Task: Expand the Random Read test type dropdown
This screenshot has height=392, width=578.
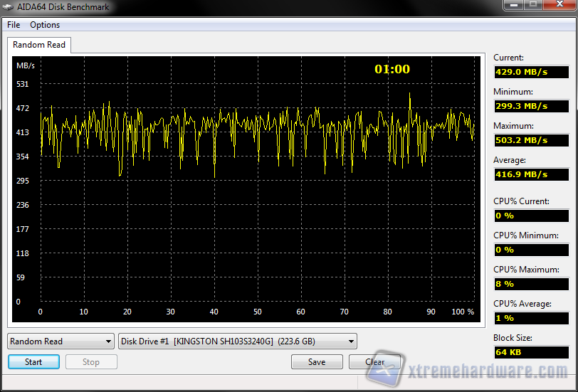Action: click(x=61, y=341)
